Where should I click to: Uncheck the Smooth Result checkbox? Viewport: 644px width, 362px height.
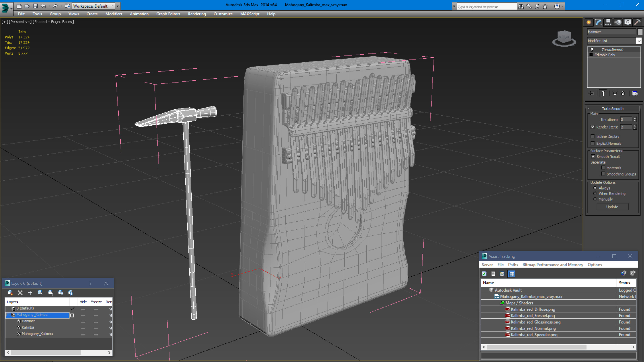[593, 156]
